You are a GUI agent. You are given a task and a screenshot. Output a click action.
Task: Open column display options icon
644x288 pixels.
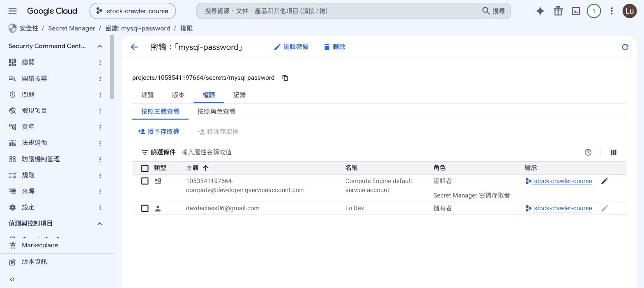click(613, 152)
